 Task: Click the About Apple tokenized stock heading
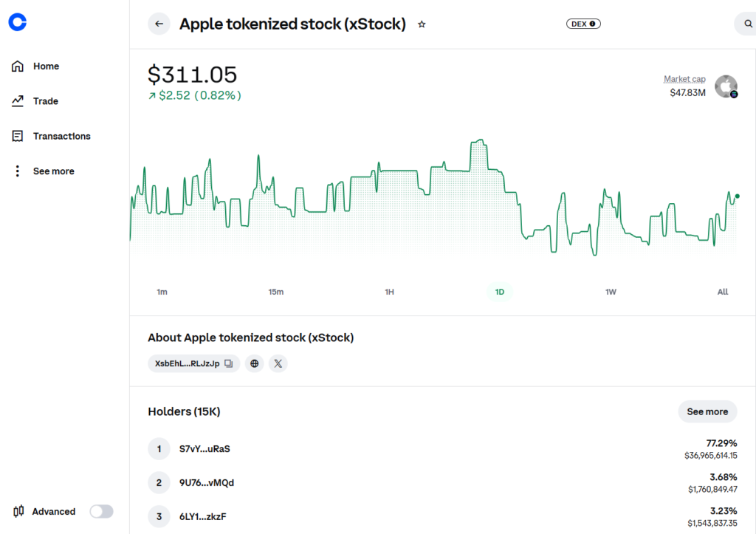(251, 338)
